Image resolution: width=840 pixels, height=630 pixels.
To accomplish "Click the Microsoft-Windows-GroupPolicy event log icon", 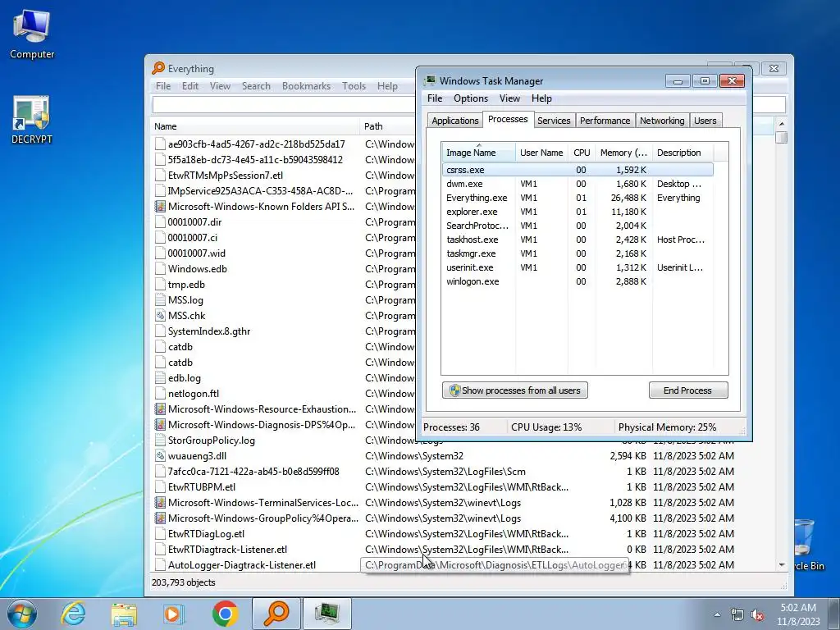I will click(160, 518).
